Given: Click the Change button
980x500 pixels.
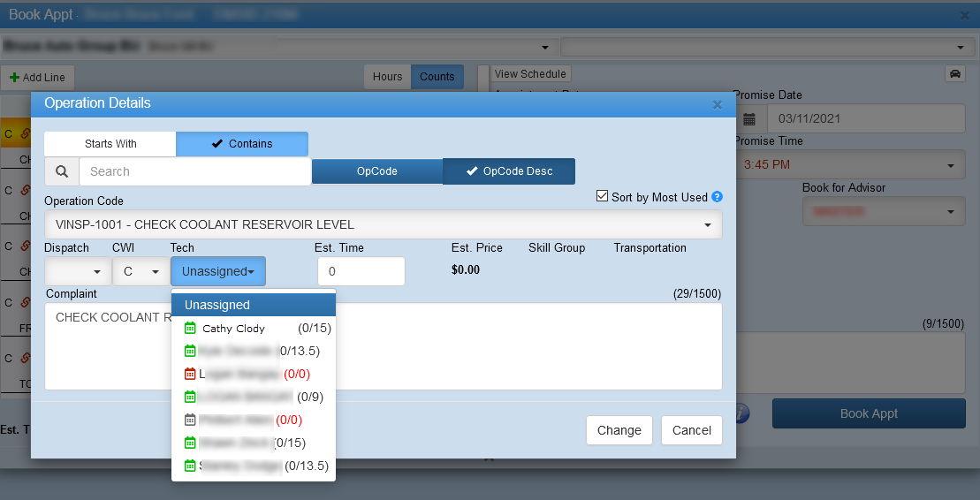Looking at the screenshot, I should 619,430.
